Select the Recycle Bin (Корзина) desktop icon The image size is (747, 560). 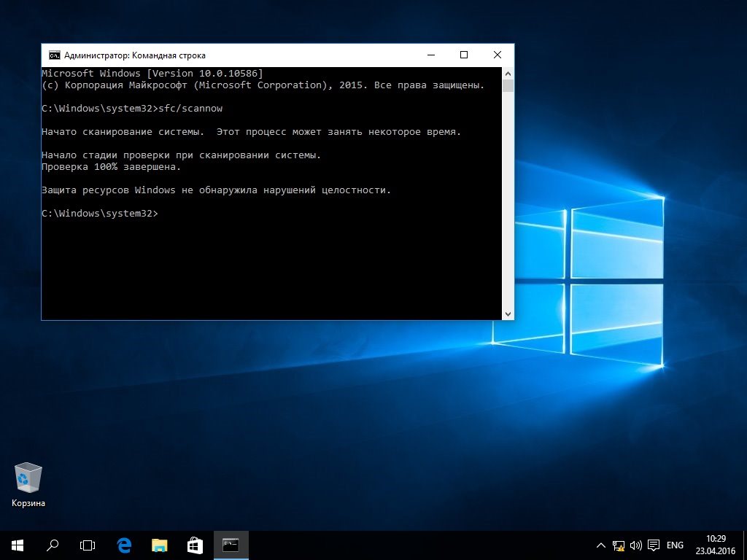click(x=28, y=485)
